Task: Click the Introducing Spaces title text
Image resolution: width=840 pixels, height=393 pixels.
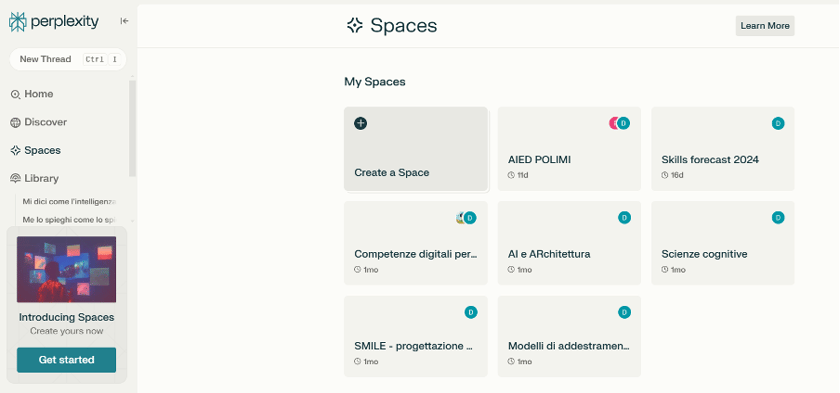Action: [66, 318]
